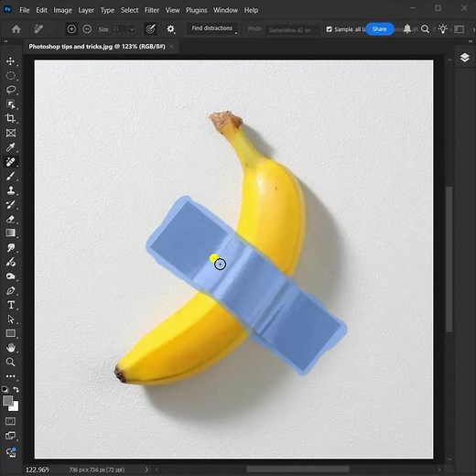Open the File menu
The width and height of the screenshot is (476, 476).
pyautogui.click(x=25, y=10)
